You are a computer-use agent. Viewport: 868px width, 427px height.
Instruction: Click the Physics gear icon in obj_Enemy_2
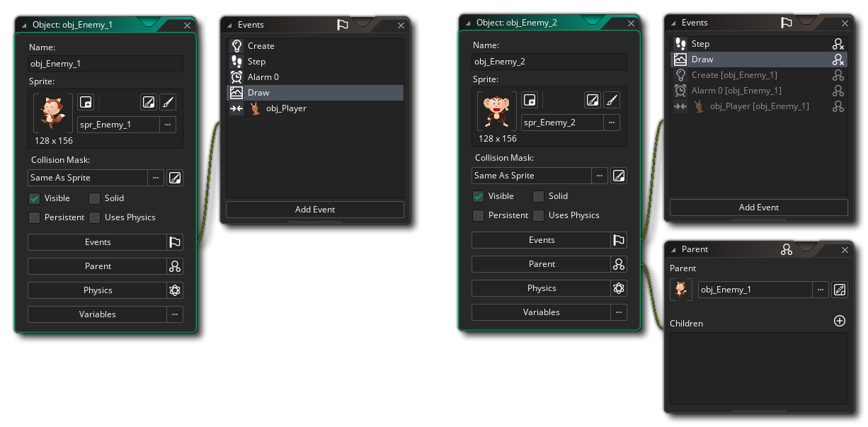point(619,288)
